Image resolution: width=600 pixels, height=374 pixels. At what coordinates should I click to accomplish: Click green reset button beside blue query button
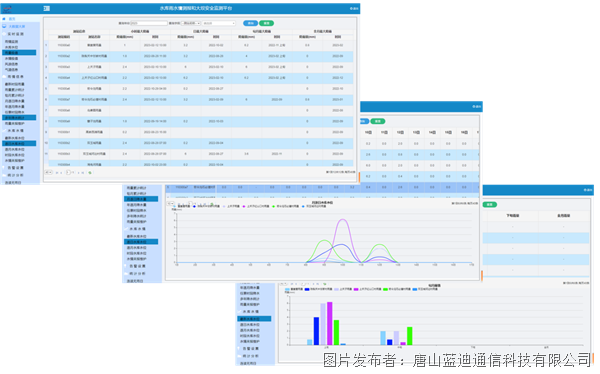tap(266, 23)
